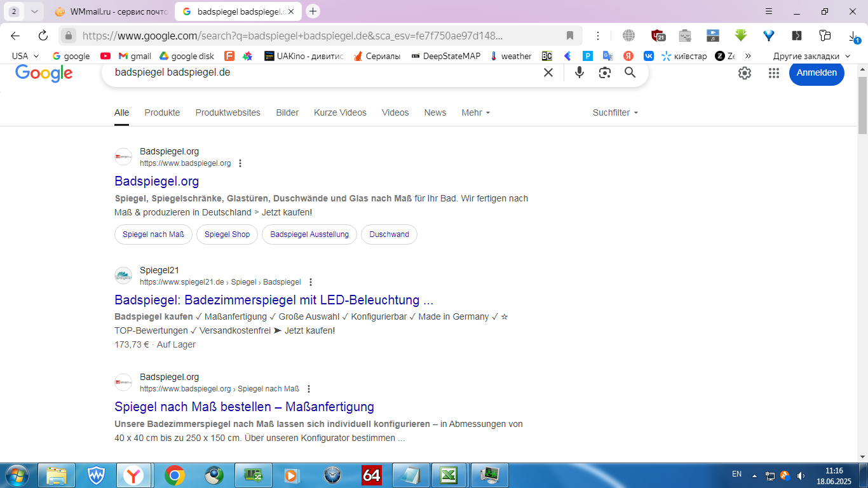The height and width of the screenshot is (488, 868).
Task: Launch Google Chrome from the taskbar
Action: (x=175, y=475)
